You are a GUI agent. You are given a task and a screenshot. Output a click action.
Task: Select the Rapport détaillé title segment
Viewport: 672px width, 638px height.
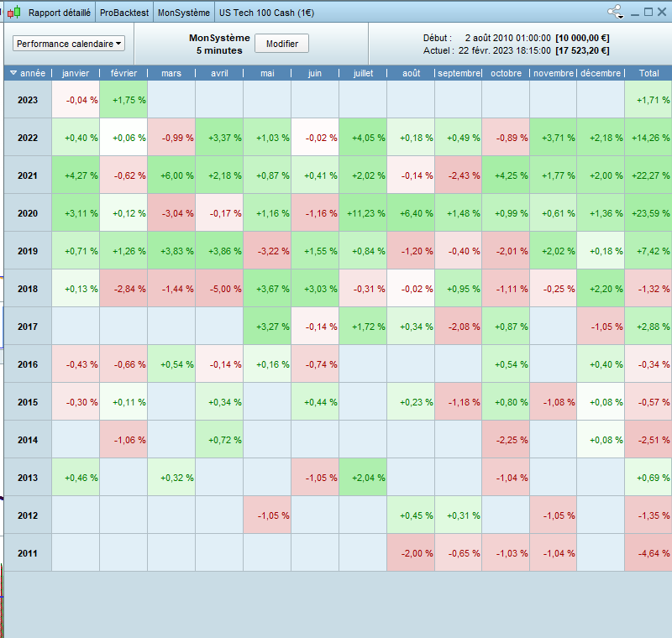[60, 13]
